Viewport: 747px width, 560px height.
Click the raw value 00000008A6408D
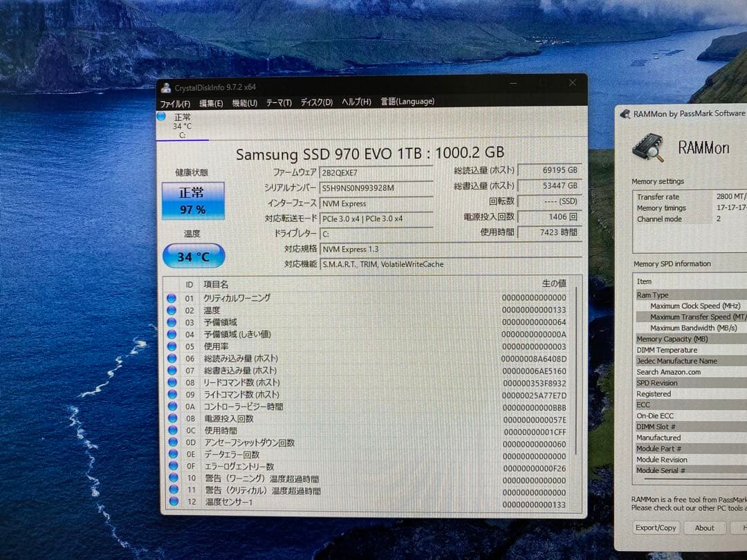pyautogui.click(x=533, y=359)
